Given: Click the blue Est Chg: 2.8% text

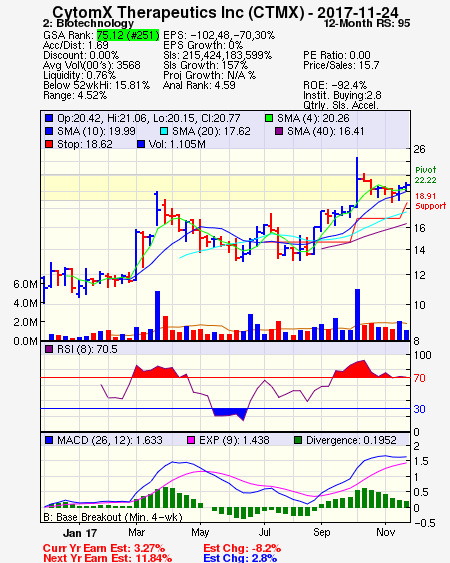Looking at the screenshot, I should click(x=240, y=558).
